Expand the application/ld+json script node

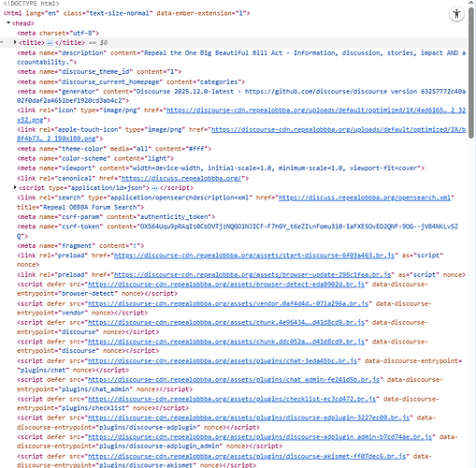click(15, 187)
